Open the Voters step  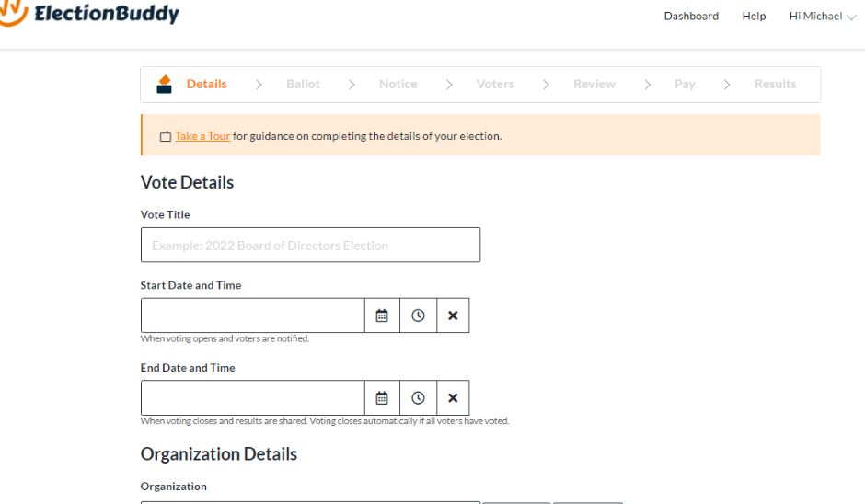click(495, 84)
